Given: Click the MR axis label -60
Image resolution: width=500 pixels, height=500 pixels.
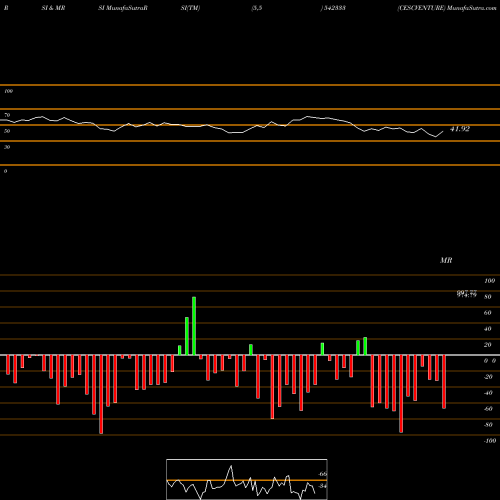Looking at the screenshot, I should tap(488, 409).
